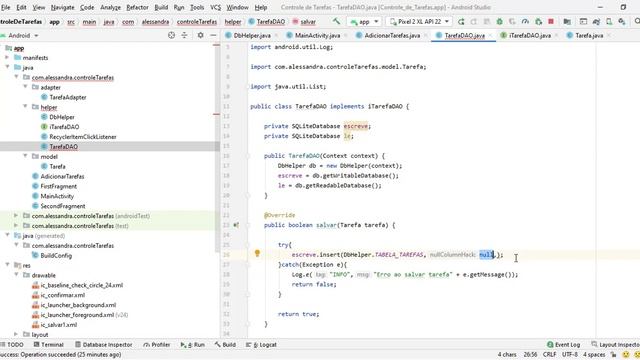Click the salvar breadcrumb in navigation bar
The width and height of the screenshot is (640, 360).
tap(304, 22)
